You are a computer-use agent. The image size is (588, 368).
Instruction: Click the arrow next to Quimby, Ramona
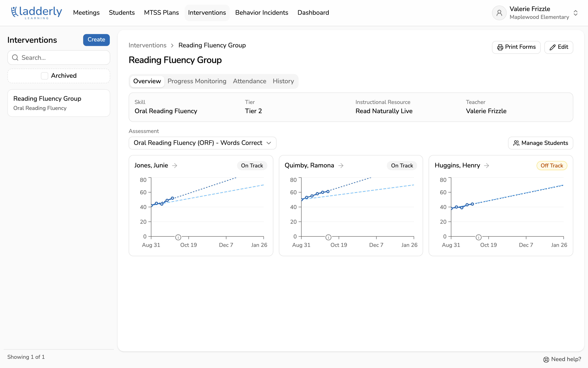point(341,165)
